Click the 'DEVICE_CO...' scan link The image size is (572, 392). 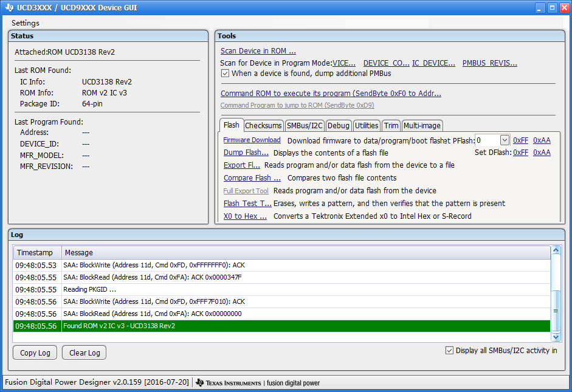[x=387, y=63]
